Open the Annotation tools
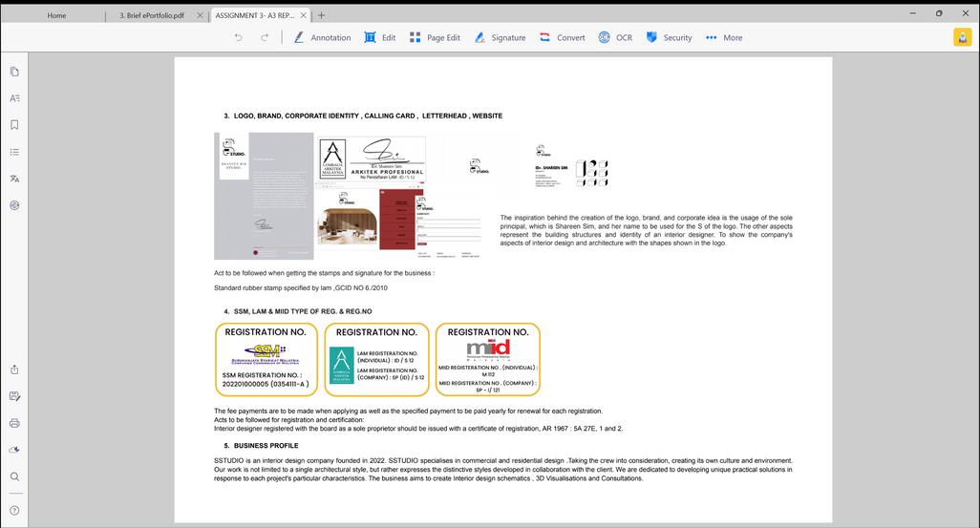The image size is (980, 528). [323, 37]
